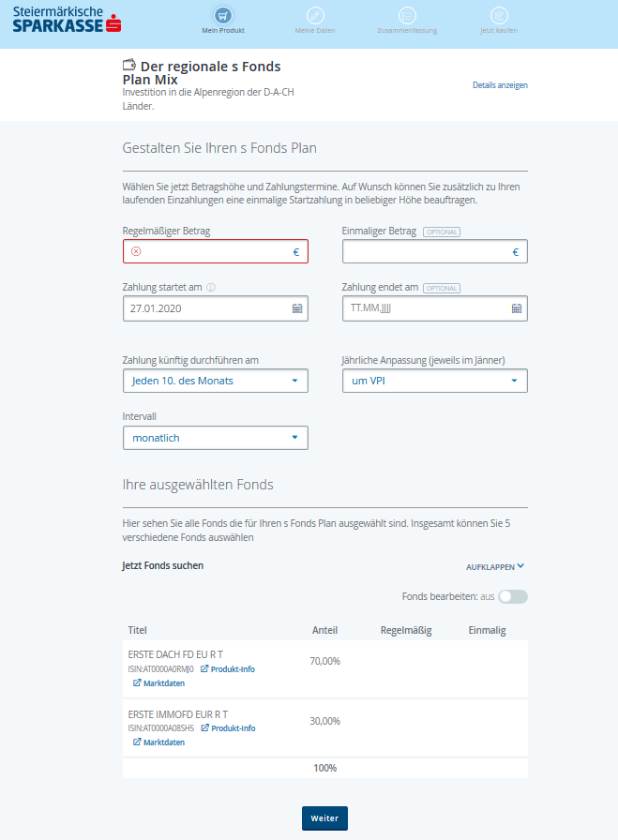Click info icon next to Zahlung startet am
The image size is (618, 840).
211,288
